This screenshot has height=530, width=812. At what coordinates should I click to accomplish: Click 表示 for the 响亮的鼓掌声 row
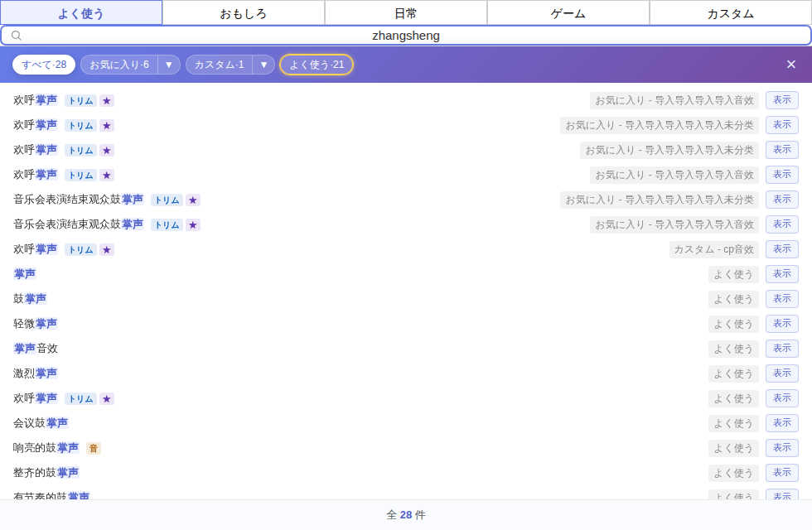[782, 448]
